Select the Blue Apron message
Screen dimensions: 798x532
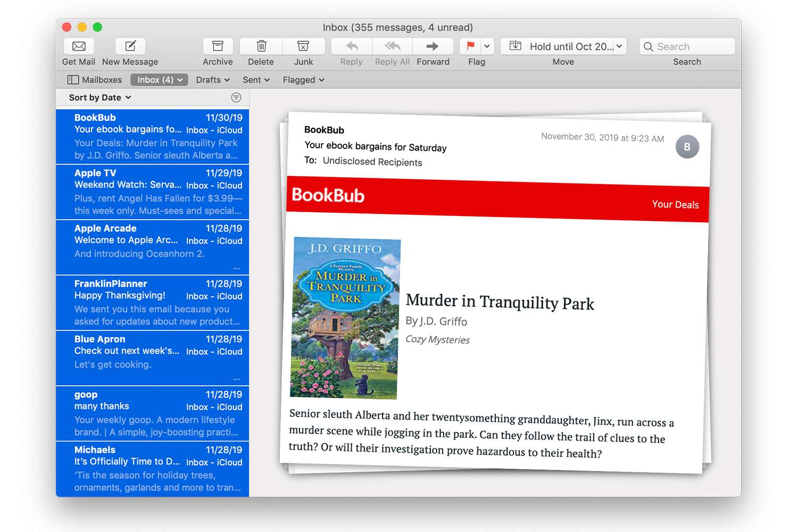(152, 358)
